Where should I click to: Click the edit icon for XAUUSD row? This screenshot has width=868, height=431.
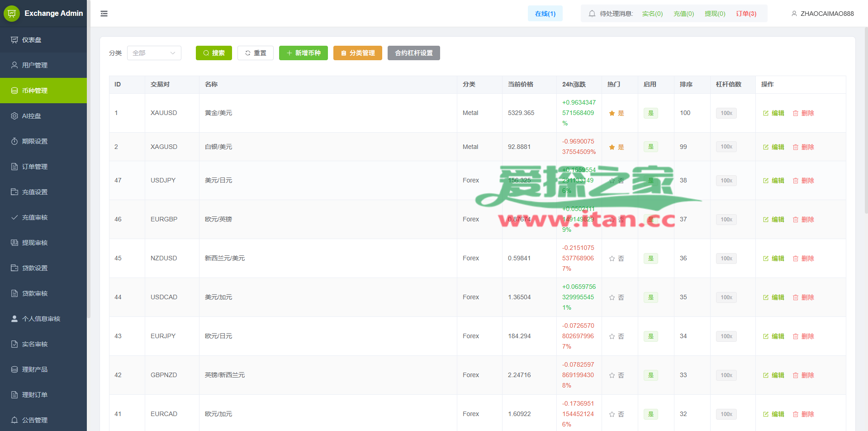[x=766, y=113]
